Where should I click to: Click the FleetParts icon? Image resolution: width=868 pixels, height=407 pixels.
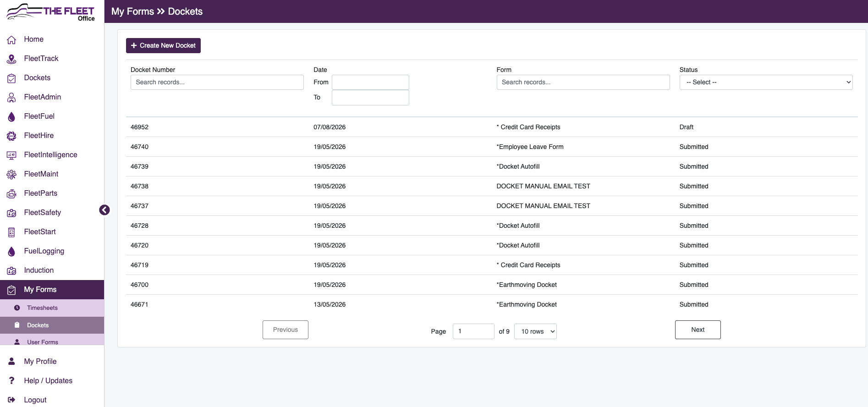[x=11, y=194]
